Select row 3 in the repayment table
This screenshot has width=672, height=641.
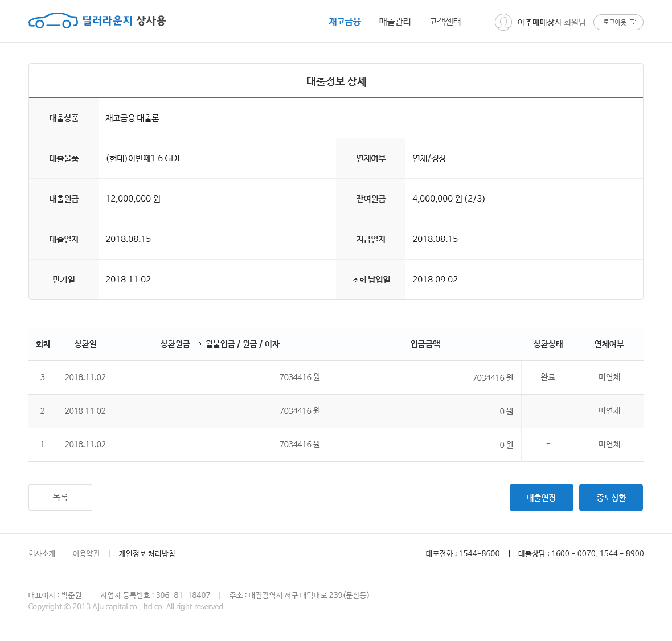click(x=43, y=377)
